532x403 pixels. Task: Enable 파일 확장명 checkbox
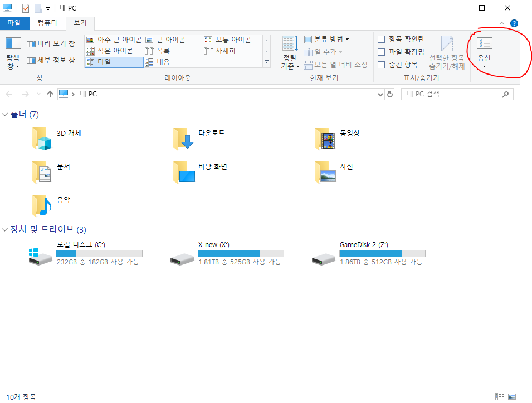click(x=382, y=52)
